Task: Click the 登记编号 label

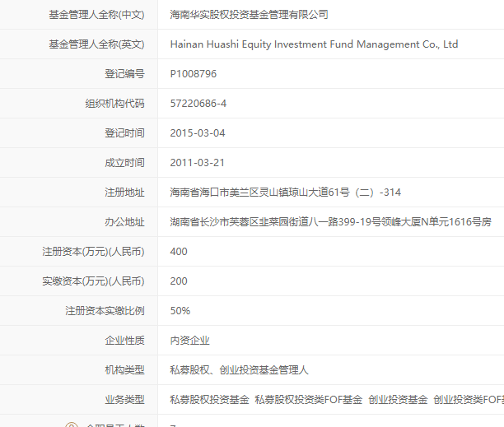Action: pos(124,74)
